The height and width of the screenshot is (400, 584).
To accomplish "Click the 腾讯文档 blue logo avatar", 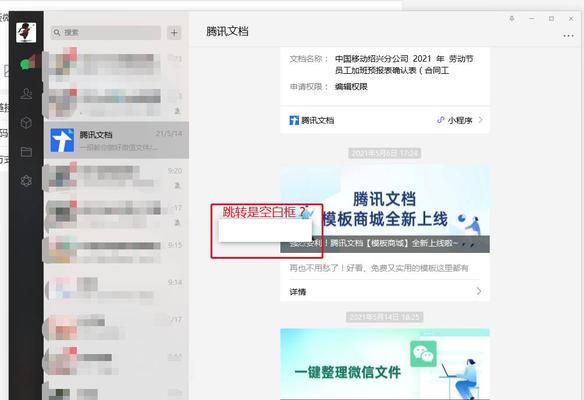I will pos(62,140).
